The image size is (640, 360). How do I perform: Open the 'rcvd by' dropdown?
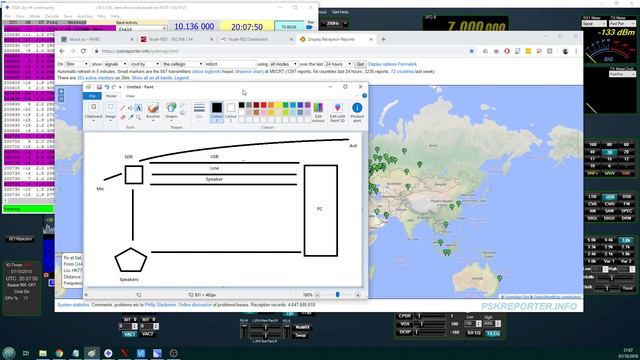(144, 64)
